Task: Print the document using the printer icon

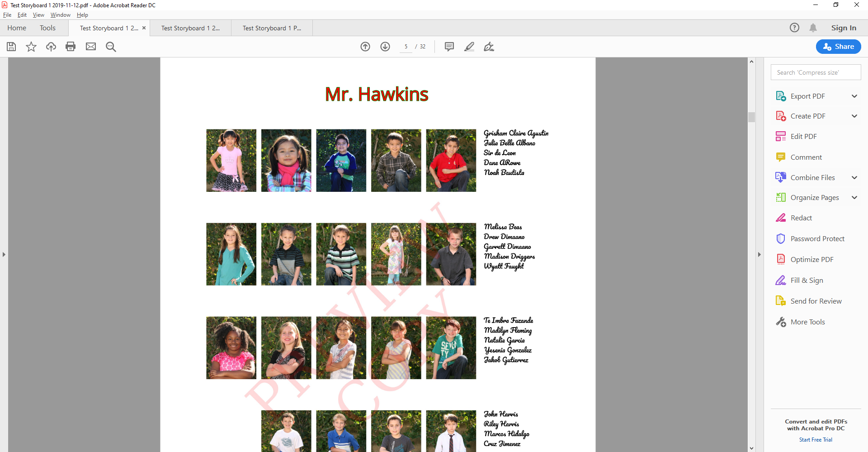Action: click(71, 47)
